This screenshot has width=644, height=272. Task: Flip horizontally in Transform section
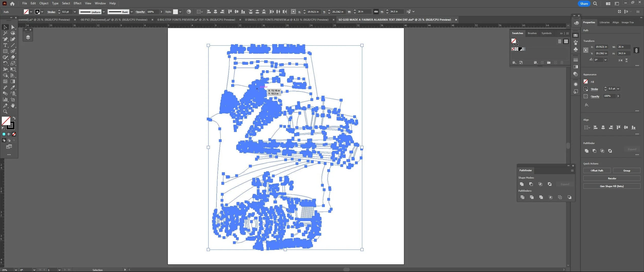click(x=620, y=60)
